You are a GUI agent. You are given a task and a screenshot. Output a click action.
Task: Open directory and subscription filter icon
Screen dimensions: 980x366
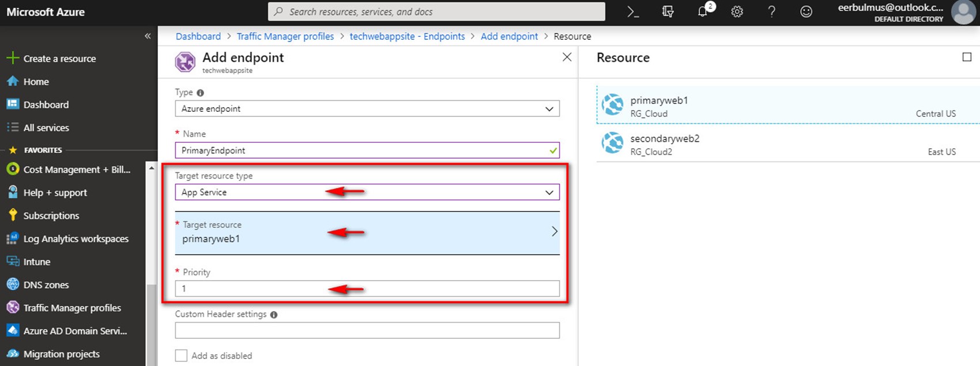[x=668, y=12]
